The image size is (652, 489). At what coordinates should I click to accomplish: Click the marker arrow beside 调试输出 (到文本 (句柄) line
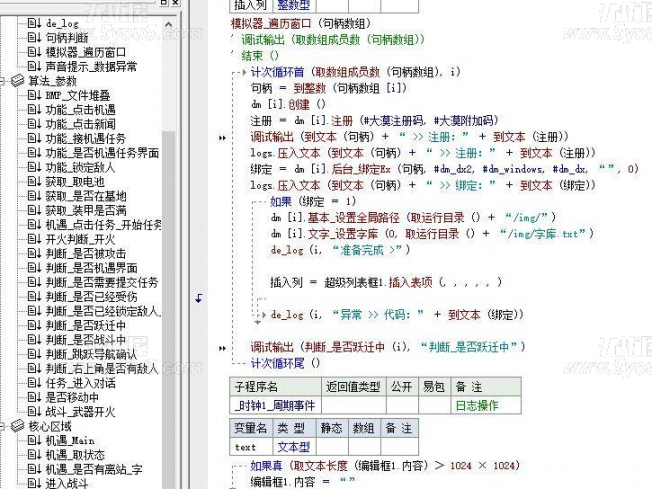(222, 138)
